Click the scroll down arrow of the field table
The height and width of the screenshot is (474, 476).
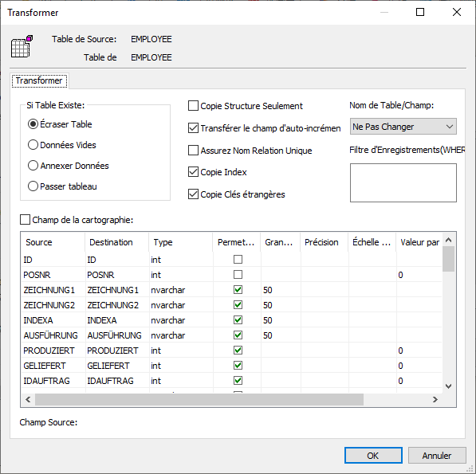(448, 386)
